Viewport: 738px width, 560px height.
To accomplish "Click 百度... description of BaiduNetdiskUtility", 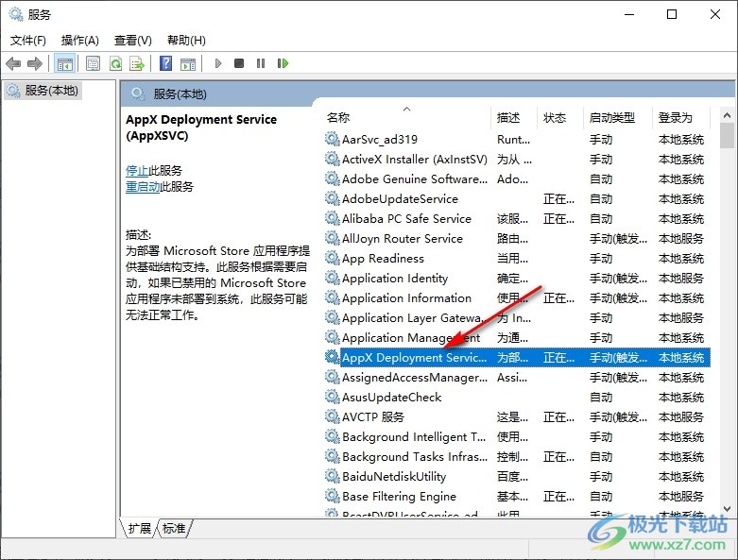I will click(x=512, y=476).
